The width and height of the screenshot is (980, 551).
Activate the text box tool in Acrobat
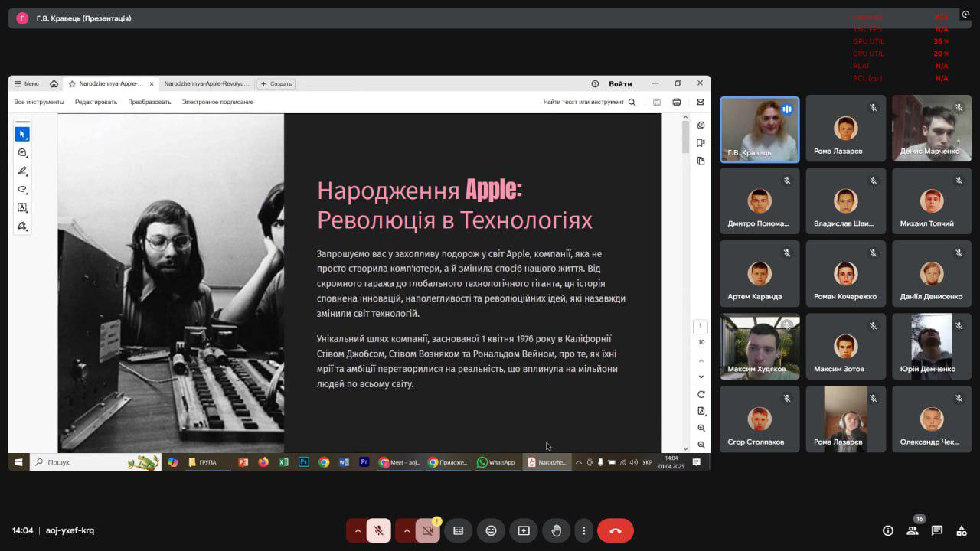tap(22, 207)
